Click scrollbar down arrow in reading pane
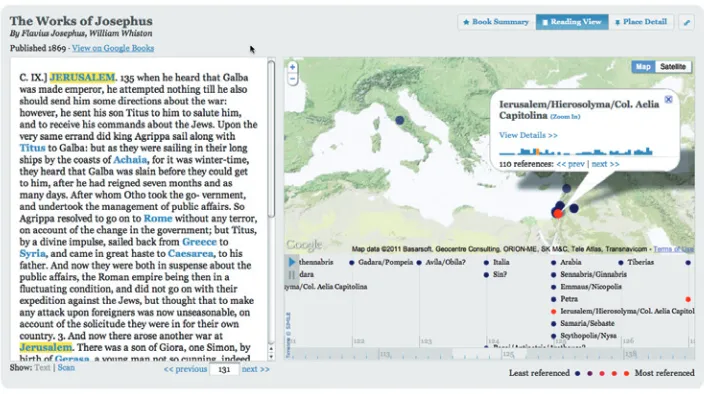The image size is (704, 394). coord(271,356)
